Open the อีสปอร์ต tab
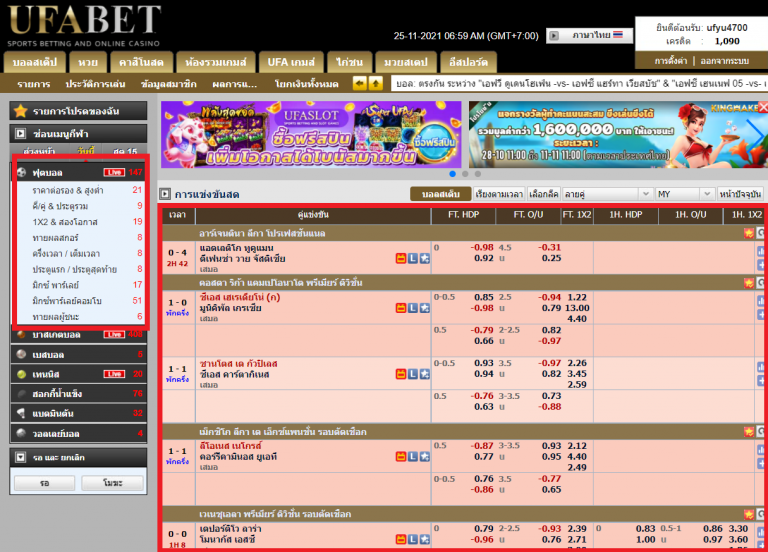Screen dimensions: 768x552 click(468, 62)
